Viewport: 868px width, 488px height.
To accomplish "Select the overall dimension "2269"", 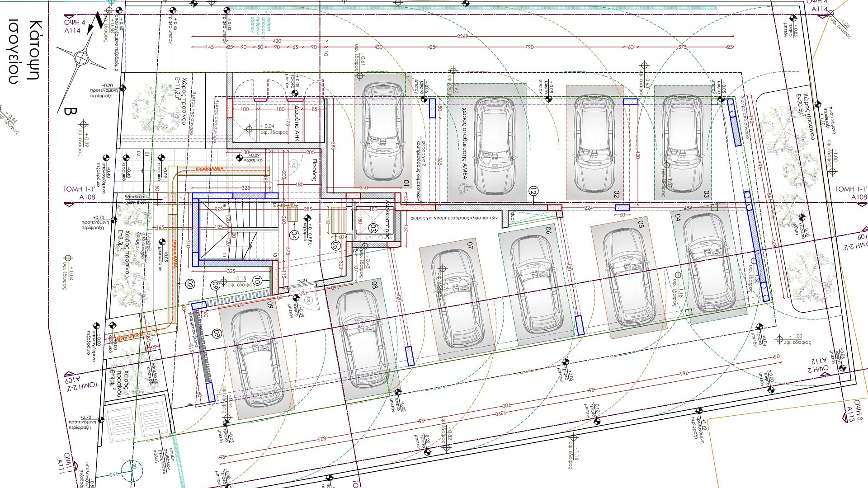I will (x=462, y=36).
